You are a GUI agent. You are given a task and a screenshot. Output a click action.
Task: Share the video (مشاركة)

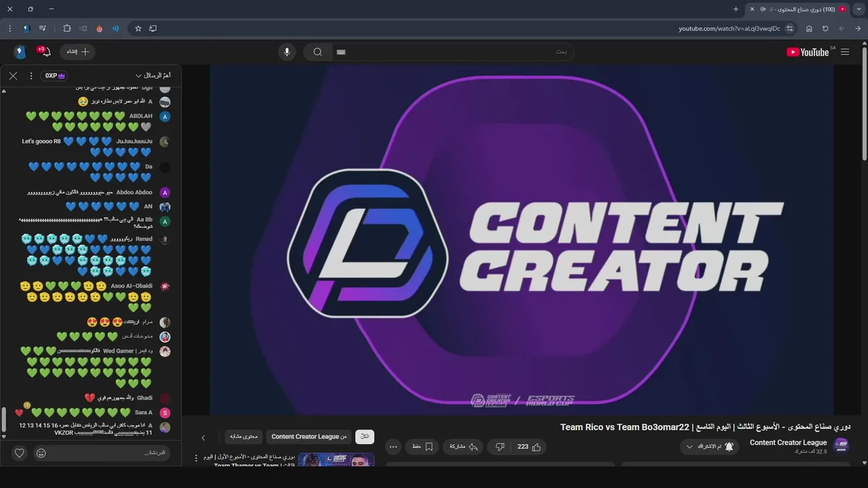point(465,447)
